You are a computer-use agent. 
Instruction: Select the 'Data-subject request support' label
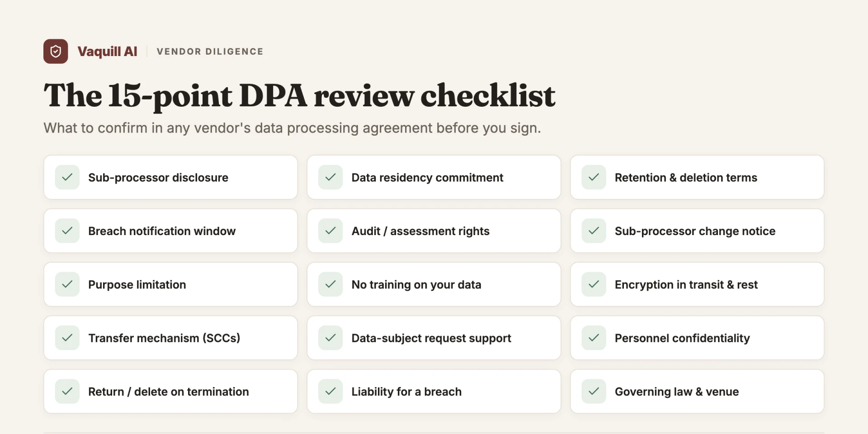pyautogui.click(x=431, y=338)
